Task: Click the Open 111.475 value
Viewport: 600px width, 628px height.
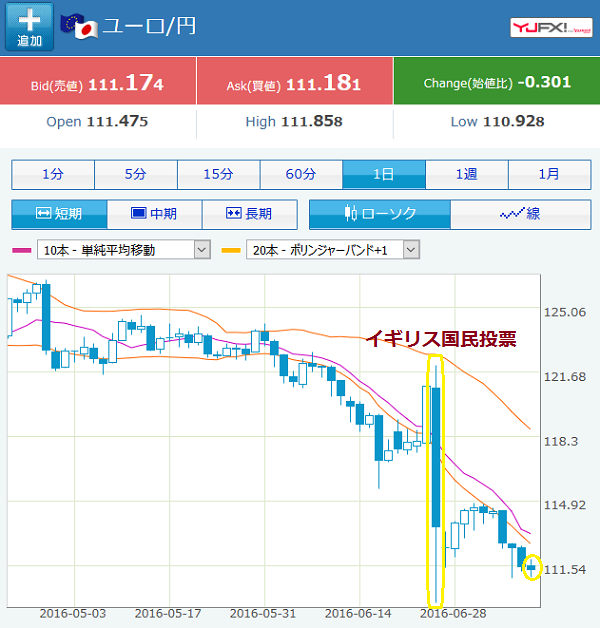Action: tap(97, 122)
